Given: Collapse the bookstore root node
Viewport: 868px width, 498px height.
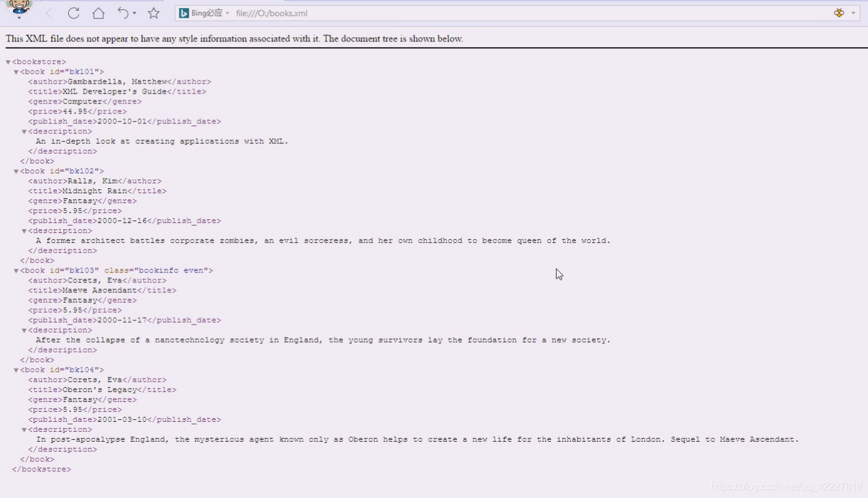Looking at the screenshot, I should [x=8, y=62].
